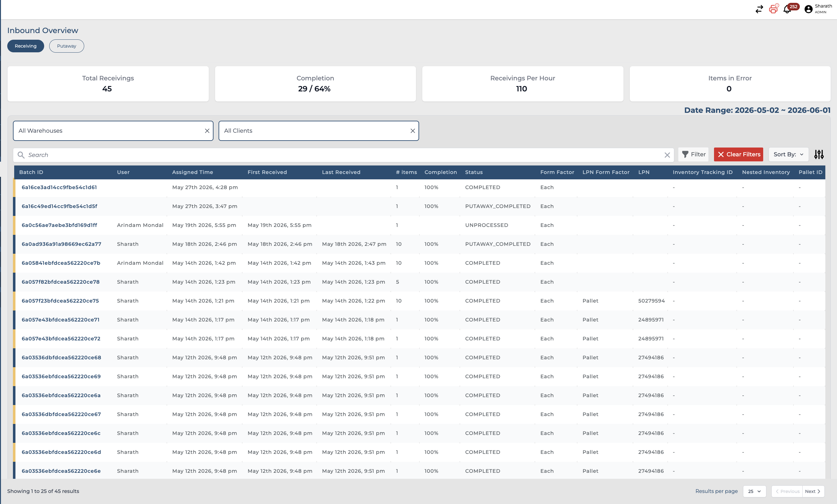
Task: Open batch 6a03536ebfdcea562220ce6e
Action: [61, 471]
